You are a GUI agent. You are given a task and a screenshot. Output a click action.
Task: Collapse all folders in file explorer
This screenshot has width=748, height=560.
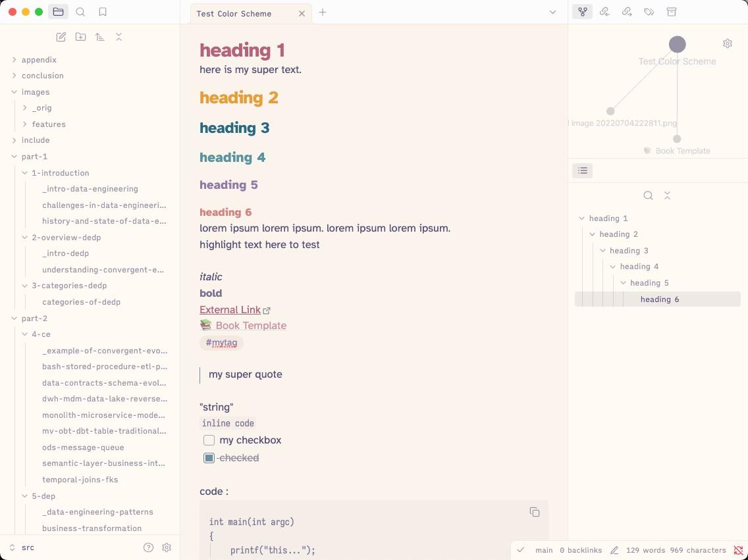119,37
